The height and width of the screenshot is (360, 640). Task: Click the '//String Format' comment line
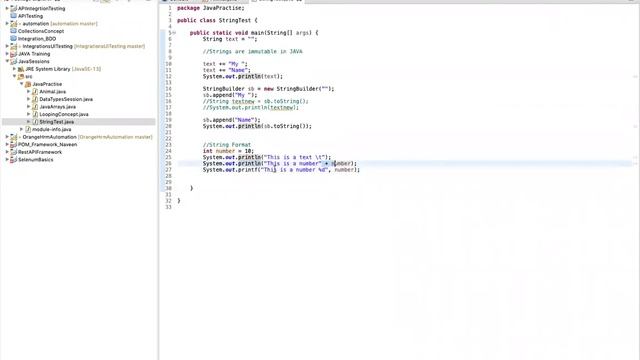pyautogui.click(x=227, y=145)
